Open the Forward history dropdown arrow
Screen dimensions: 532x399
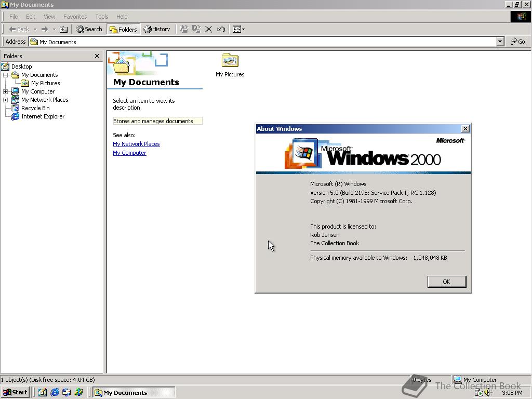pos(54,29)
